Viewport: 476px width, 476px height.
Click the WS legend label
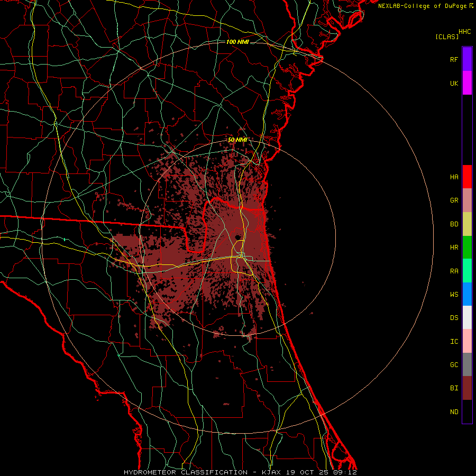click(454, 294)
